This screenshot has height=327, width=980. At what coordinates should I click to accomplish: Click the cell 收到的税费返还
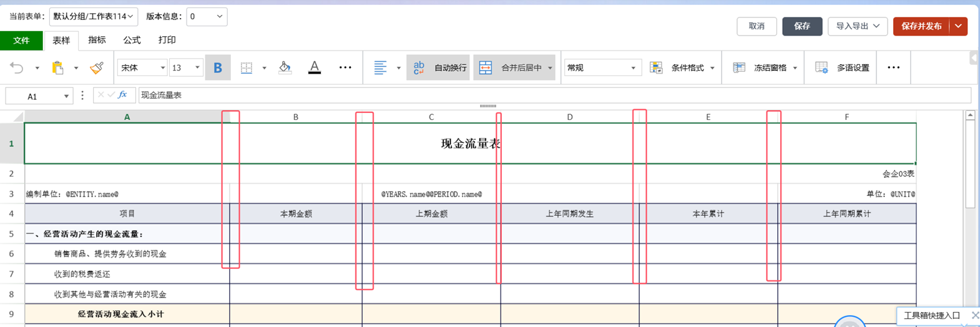127,274
